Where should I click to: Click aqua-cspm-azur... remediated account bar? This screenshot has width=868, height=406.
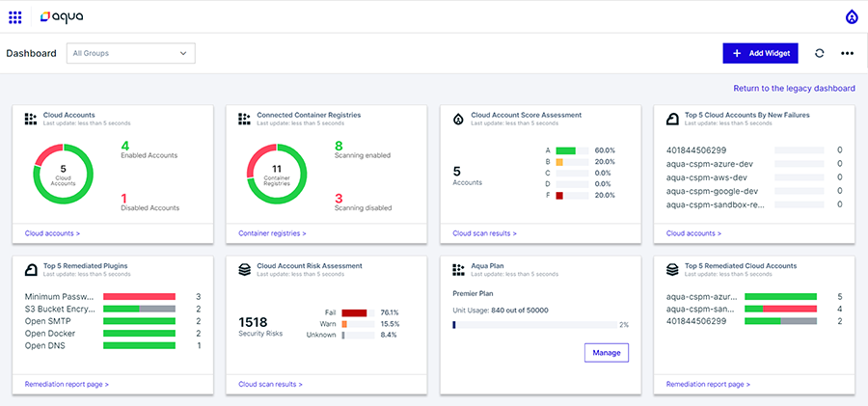[x=780, y=297]
